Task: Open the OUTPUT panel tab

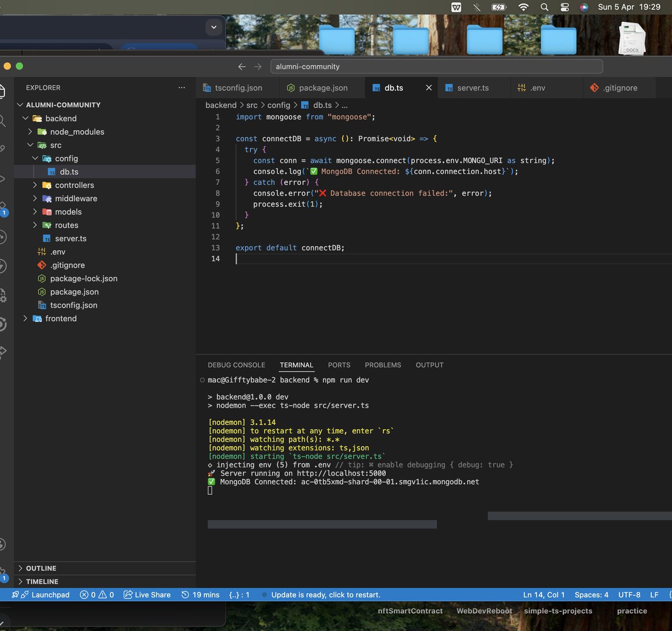Action: (x=430, y=365)
